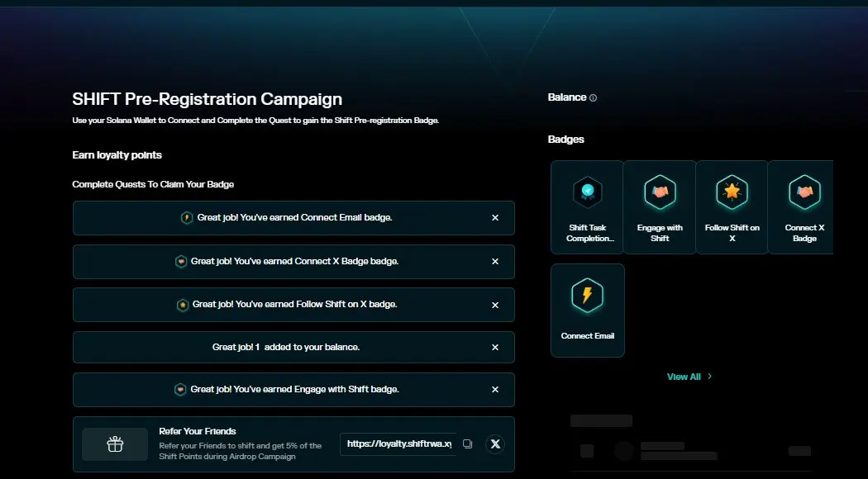Click the Balance info icon
The height and width of the screenshot is (479, 868).
tap(593, 98)
